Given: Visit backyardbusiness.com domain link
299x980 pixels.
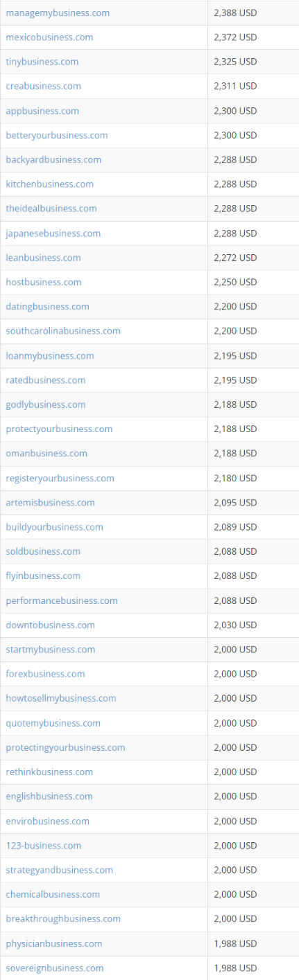Looking at the screenshot, I should tap(53, 159).
